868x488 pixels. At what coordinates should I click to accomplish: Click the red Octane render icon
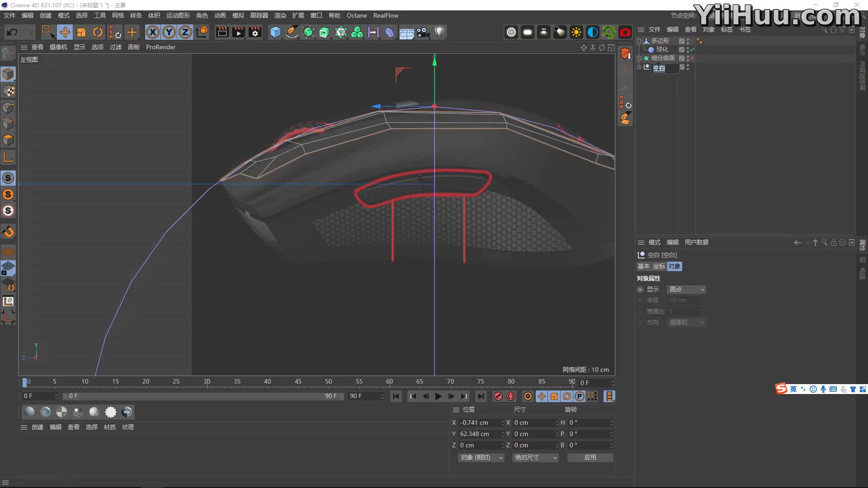pos(625,32)
